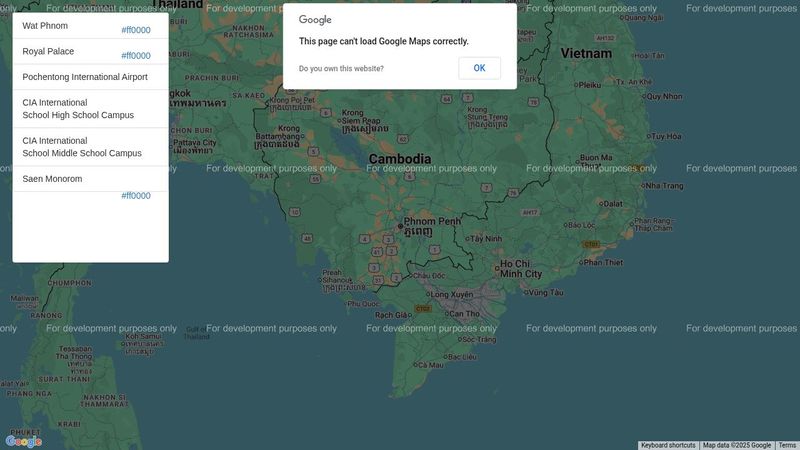Select CIA International School Middle School Campus
The image size is (800, 450).
tap(82, 147)
